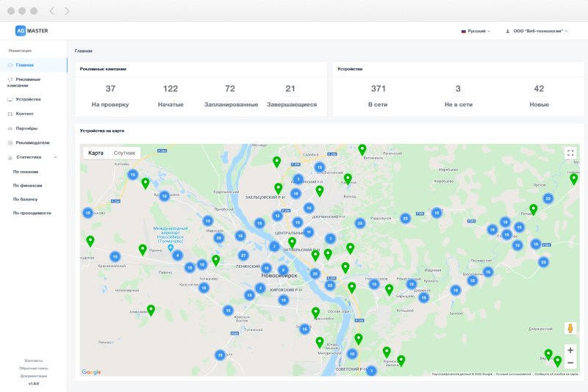Open the По финансам statistics page
Screen dimensions: 588x392
[27, 186]
